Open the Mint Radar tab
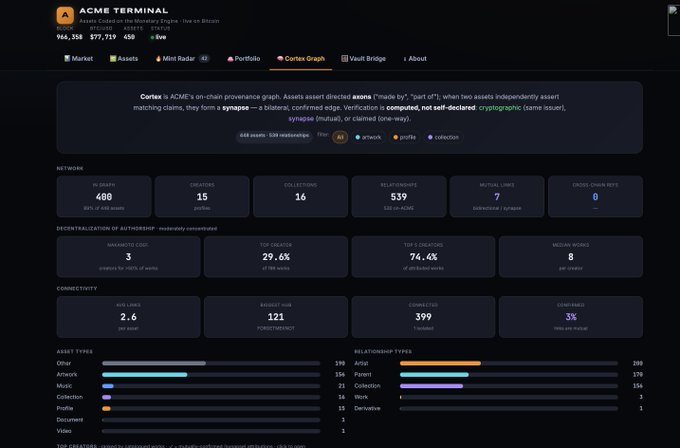 [x=182, y=59]
